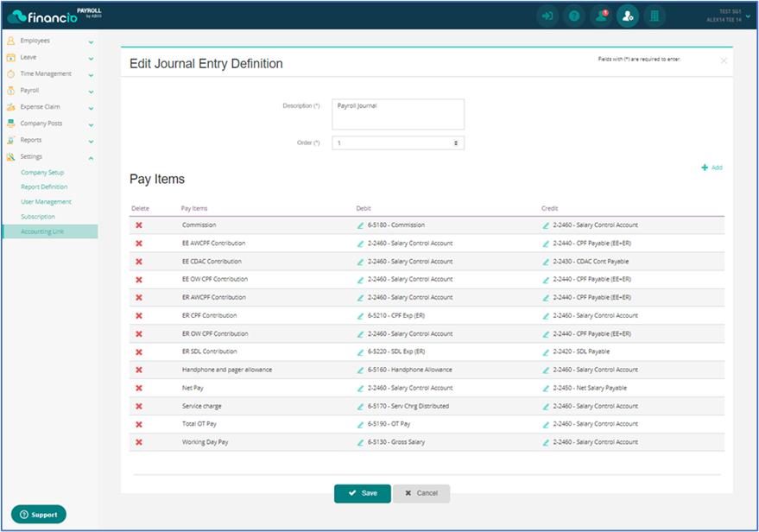Collapse the Settings sidebar section
This screenshot has height=532, width=759.
50,156
